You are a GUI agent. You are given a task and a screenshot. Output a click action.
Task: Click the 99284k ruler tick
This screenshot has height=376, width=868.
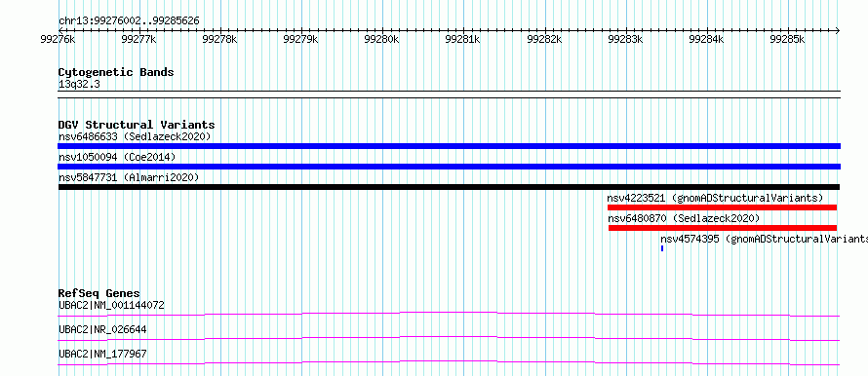click(706, 39)
